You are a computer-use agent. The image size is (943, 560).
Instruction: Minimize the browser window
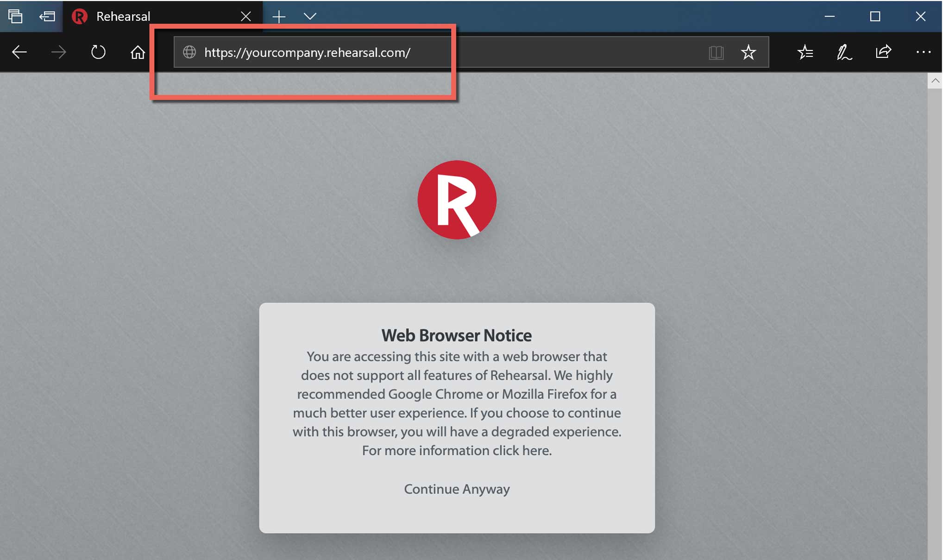tap(830, 16)
